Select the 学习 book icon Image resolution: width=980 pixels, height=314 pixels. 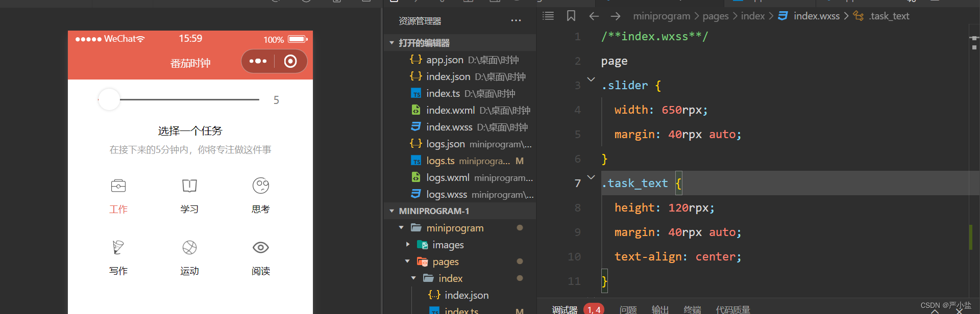click(189, 186)
